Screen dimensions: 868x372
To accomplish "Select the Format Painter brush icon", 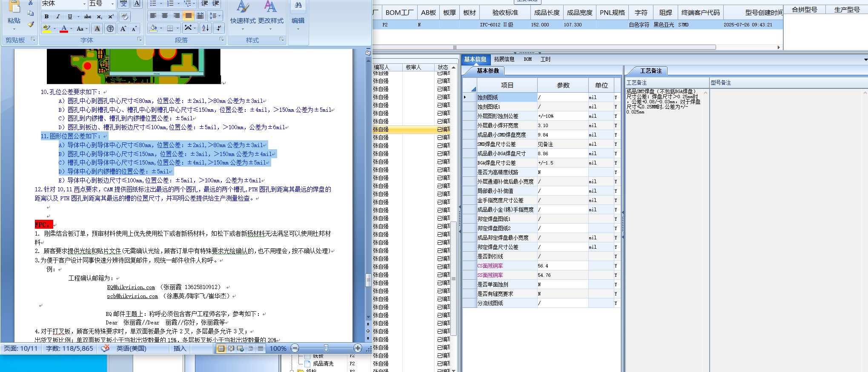I will 31,24.
